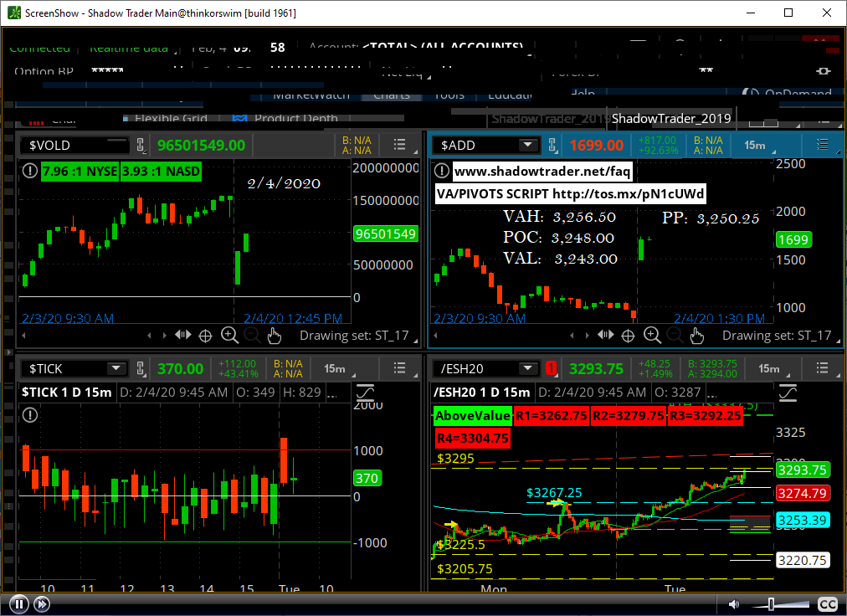
Task: Click the R1=3262.75 red label
Action: click(551, 415)
